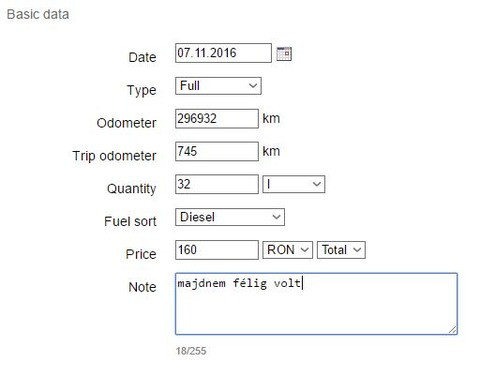Open the Type dropdown showing Full
The height and width of the screenshot is (377, 480).
coord(218,86)
